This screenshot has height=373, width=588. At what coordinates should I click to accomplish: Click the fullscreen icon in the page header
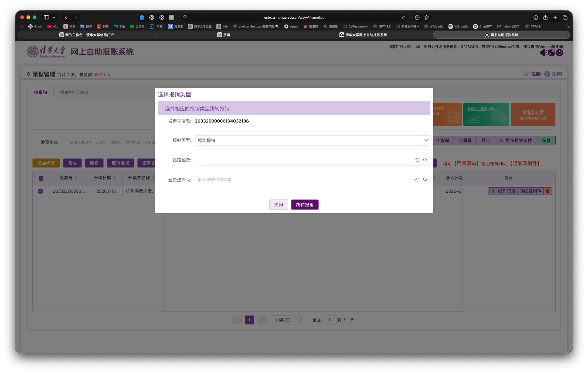click(x=552, y=53)
